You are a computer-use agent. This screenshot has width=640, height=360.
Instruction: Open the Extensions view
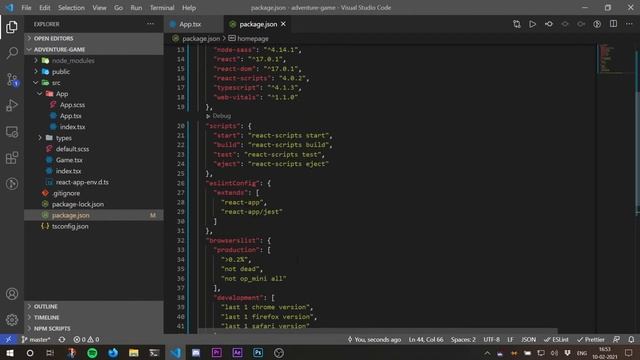(12, 158)
